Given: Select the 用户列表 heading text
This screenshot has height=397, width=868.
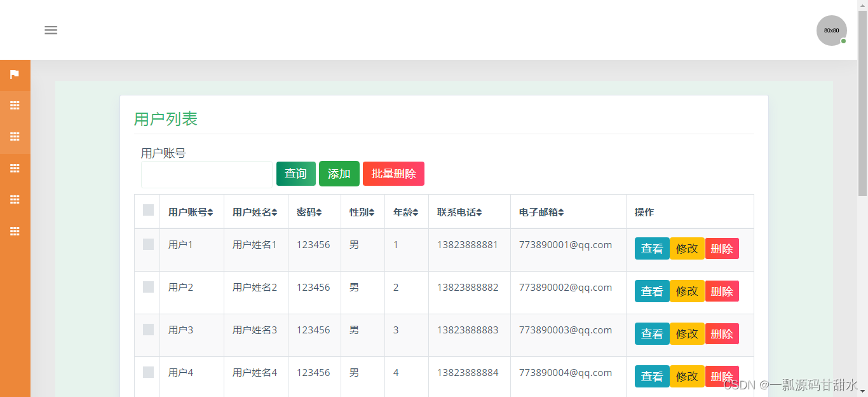Looking at the screenshot, I should tap(166, 119).
